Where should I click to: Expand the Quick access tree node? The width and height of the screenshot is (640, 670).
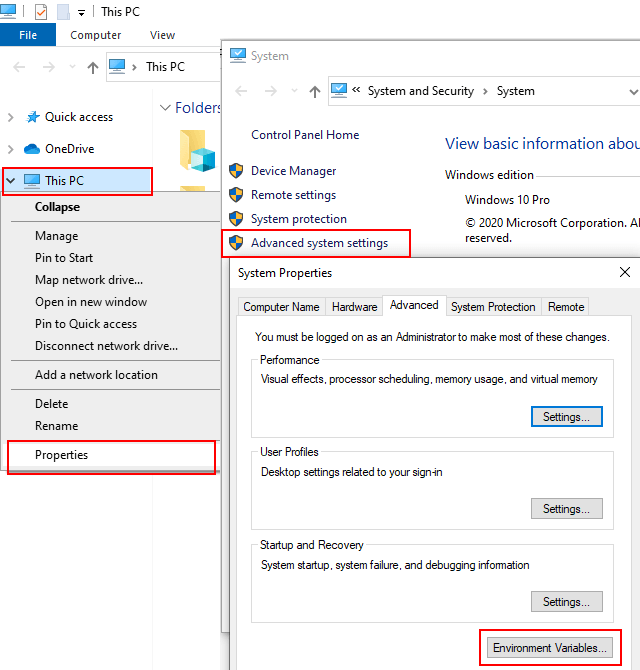pyautogui.click(x=11, y=117)
